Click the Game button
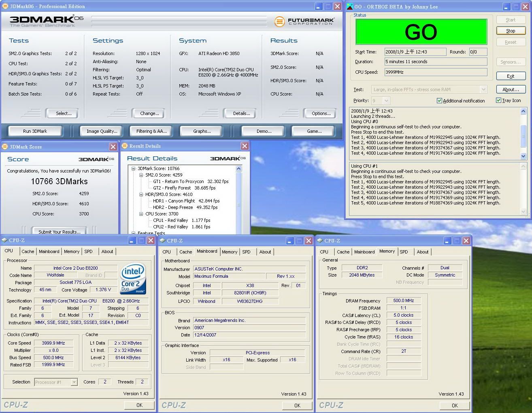 (314, 131)
